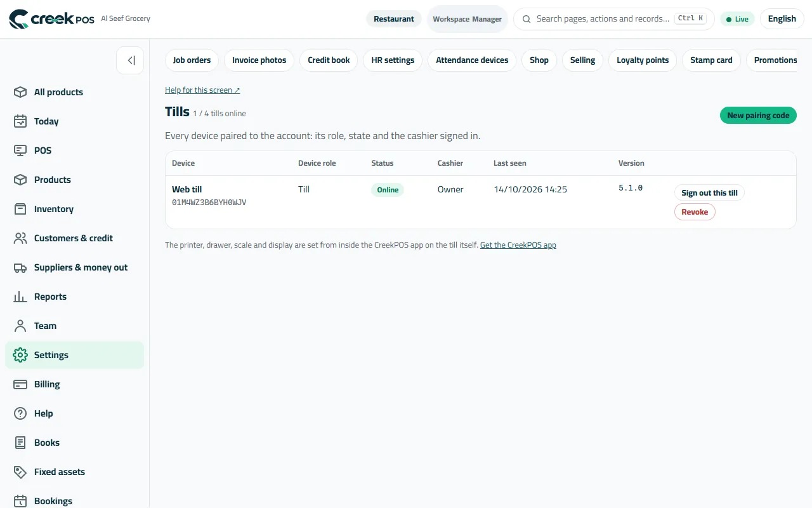Click the Inventory archive icon
The image size is (812, 508).
20,209
